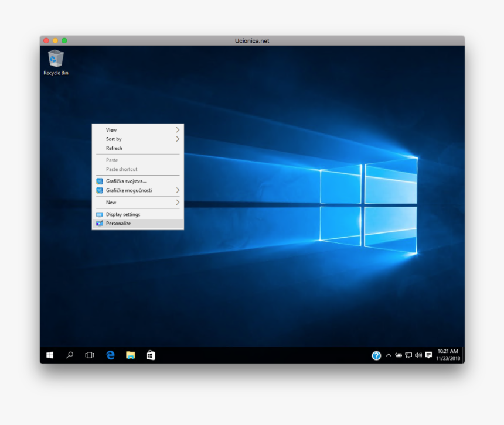Viewport: 504px width, 425px height.
Task: Click the Personalize icon in the menu
Action: (x=100, y=224)
